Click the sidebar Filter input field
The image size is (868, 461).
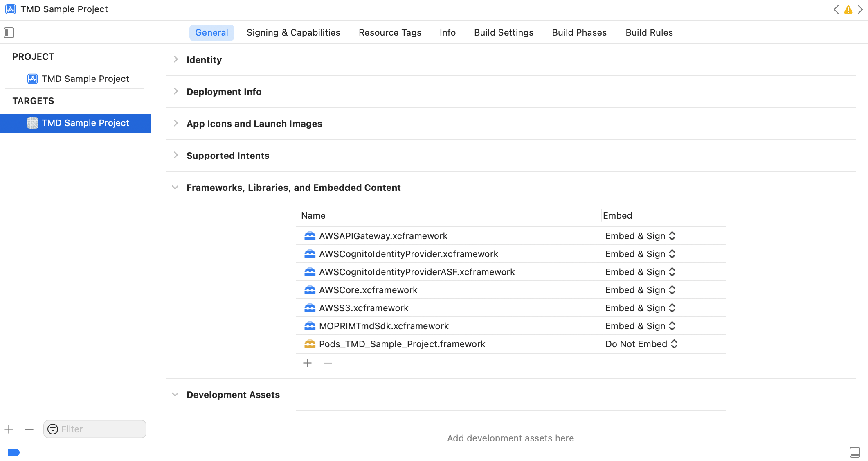pos(95,429)
